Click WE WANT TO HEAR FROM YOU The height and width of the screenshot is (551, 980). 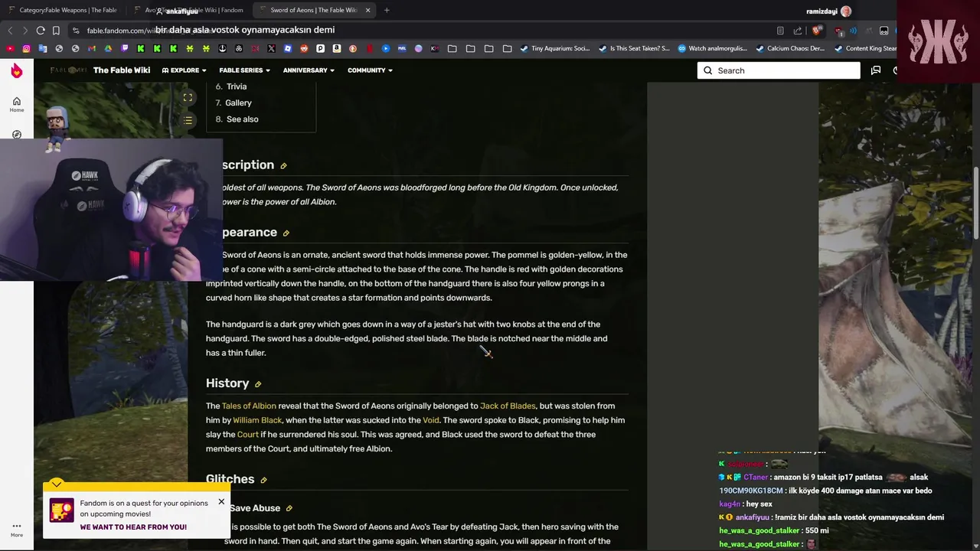(x=133, y=527)
